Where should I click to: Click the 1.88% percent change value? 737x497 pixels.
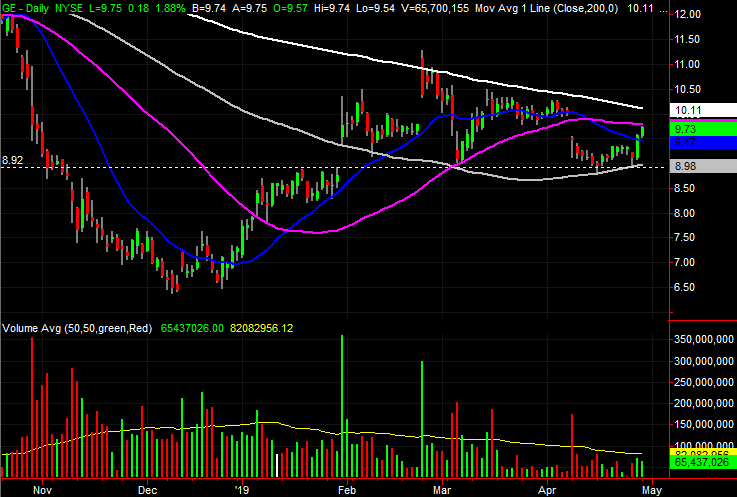pos(169,8)
